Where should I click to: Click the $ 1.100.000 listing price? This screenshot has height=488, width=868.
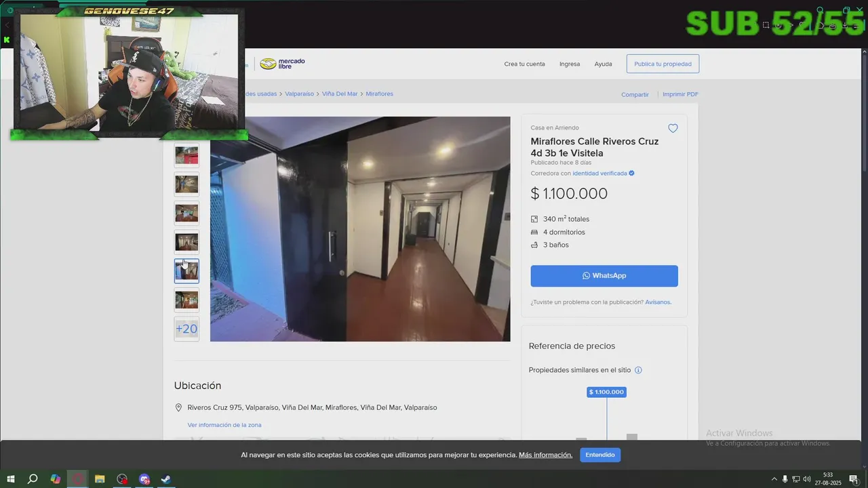569,194
